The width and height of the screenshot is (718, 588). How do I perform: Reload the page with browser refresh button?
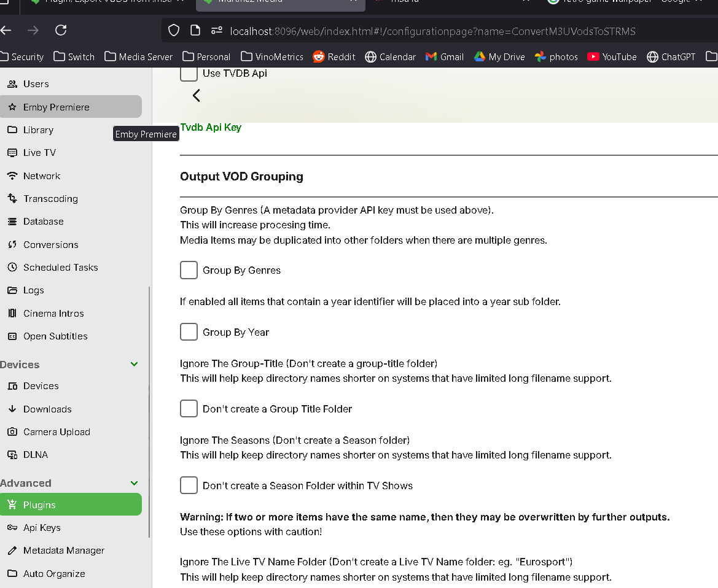click(x=61, y=30)
